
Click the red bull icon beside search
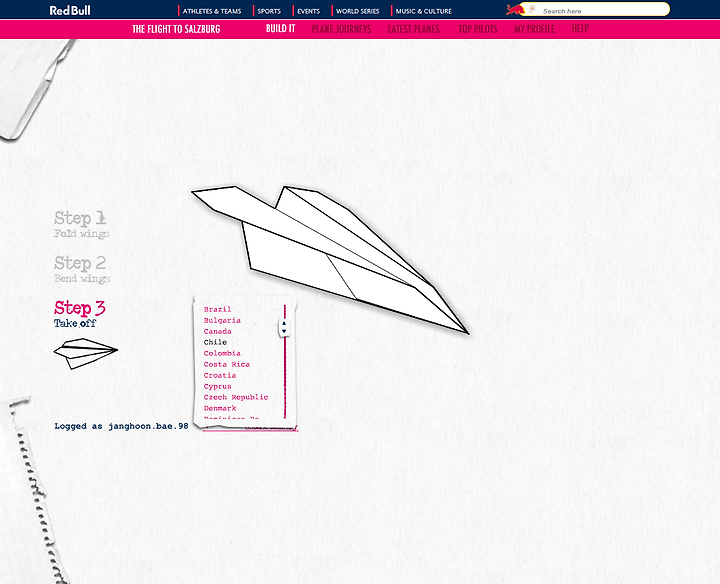(514, 9)
